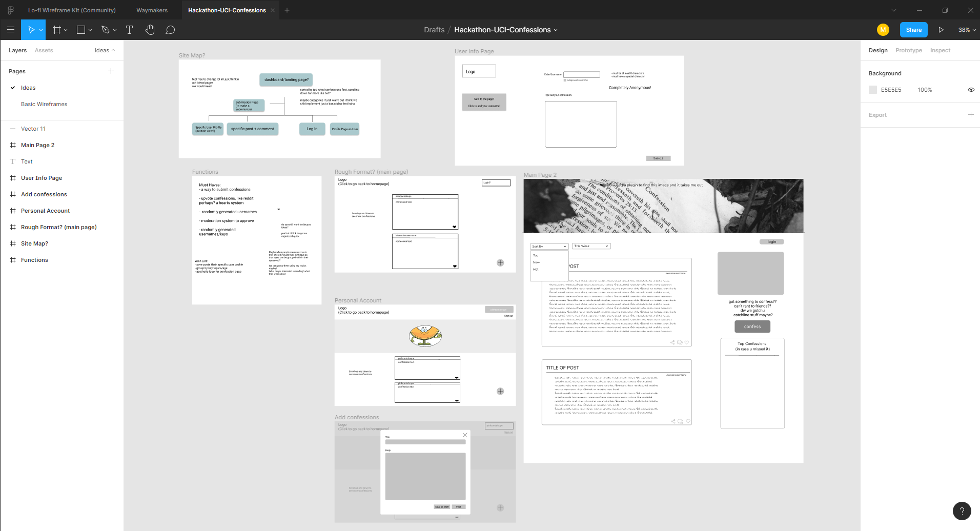Click the Present play button

941,30
